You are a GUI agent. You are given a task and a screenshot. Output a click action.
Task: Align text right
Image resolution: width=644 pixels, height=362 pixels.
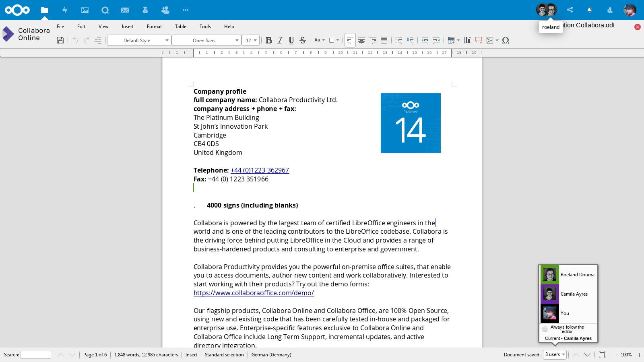373,40
